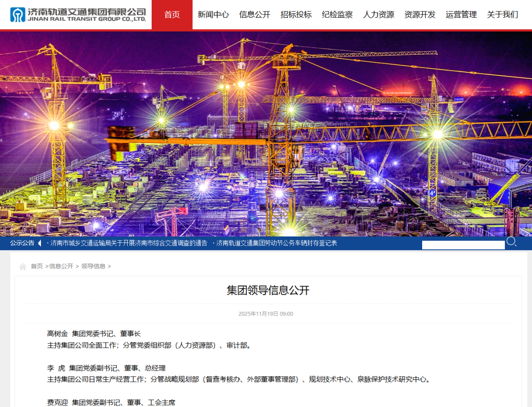The width and height of the screenshot is (532, 407).
Task: Open the 信息公开 navigation menu
Action: 254,15
